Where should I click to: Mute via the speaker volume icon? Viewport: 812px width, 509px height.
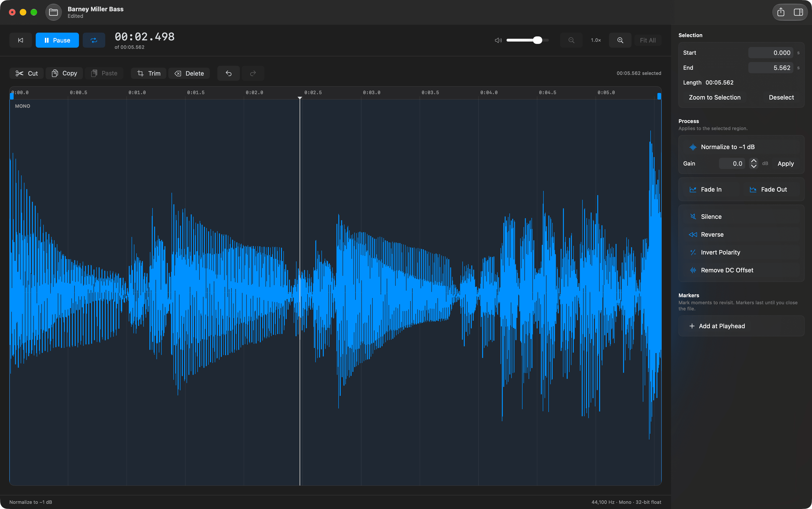[498, 40]
